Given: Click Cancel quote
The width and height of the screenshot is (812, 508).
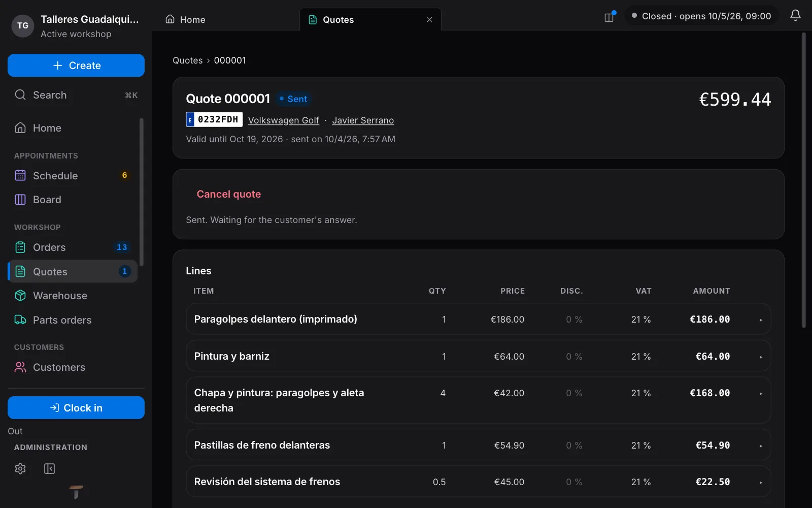Looking at the screenshot, I should click(229, 194).
